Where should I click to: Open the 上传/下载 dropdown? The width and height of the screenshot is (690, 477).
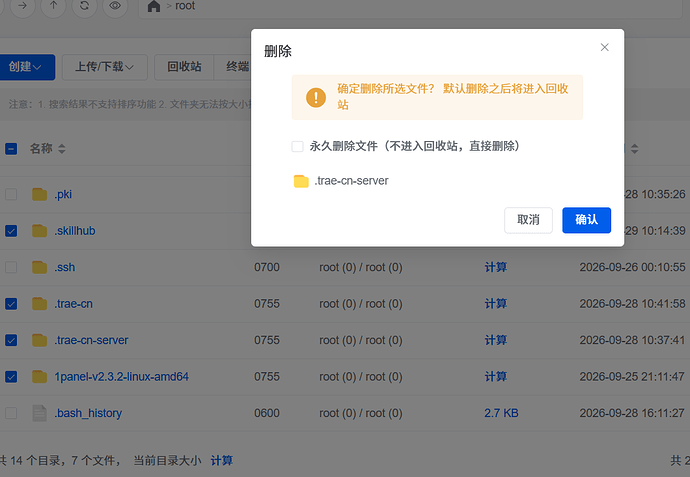point(104,67)
